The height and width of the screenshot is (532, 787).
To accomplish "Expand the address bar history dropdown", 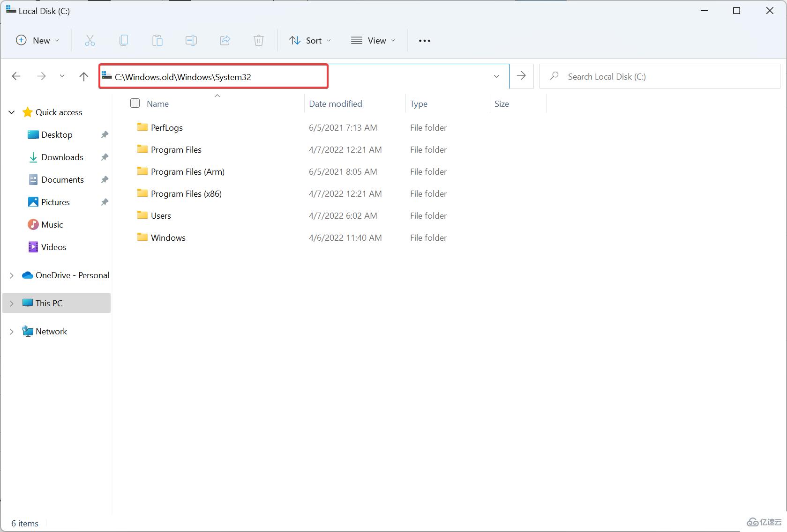I will tap(496, 76).
